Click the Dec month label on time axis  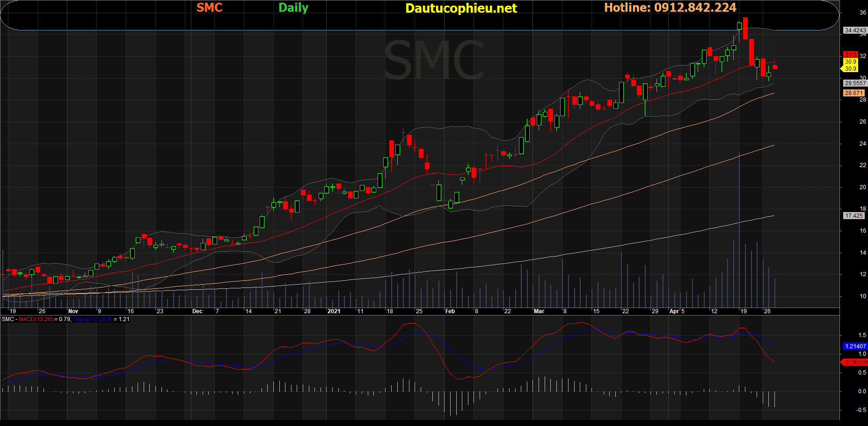click(x=197, y=311)
